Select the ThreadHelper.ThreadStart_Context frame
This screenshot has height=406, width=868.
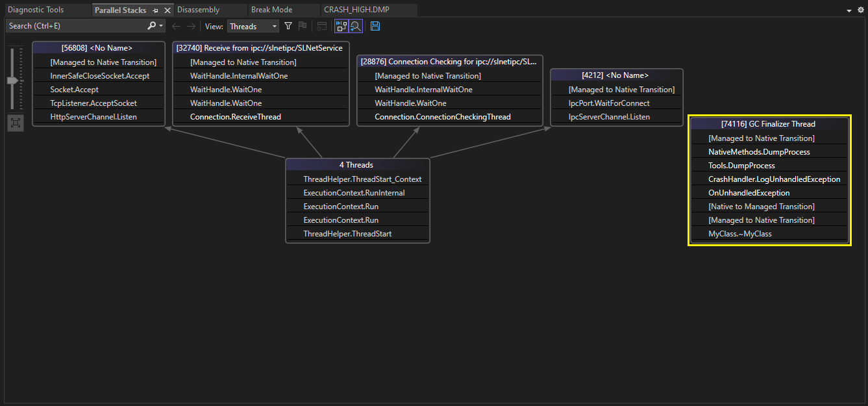pos(358,179)
